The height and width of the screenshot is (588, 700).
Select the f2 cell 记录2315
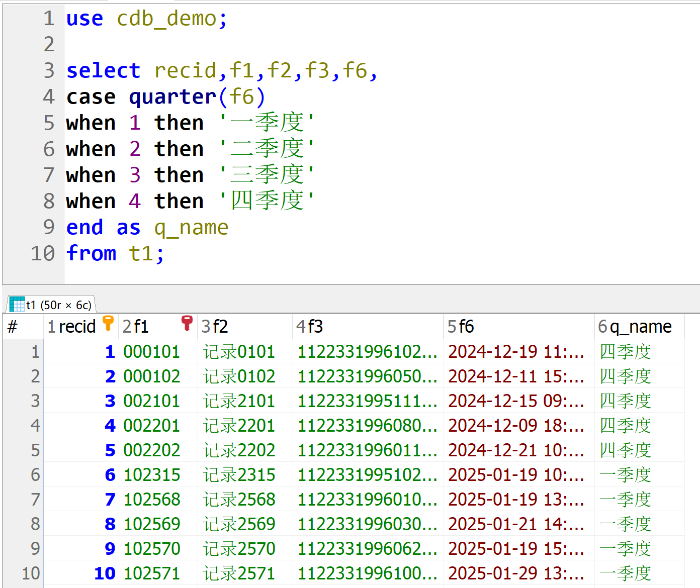(x=239, y=475)
